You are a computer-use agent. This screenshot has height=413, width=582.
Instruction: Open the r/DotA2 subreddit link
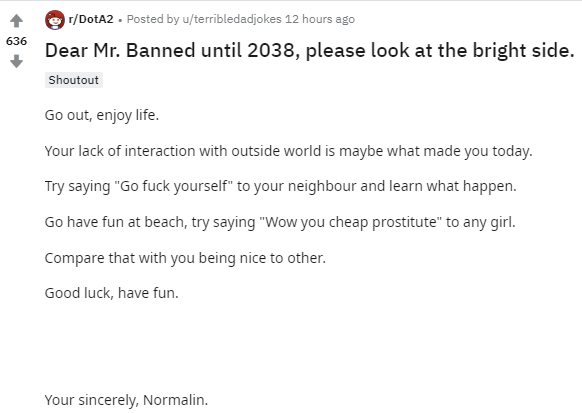91,19
